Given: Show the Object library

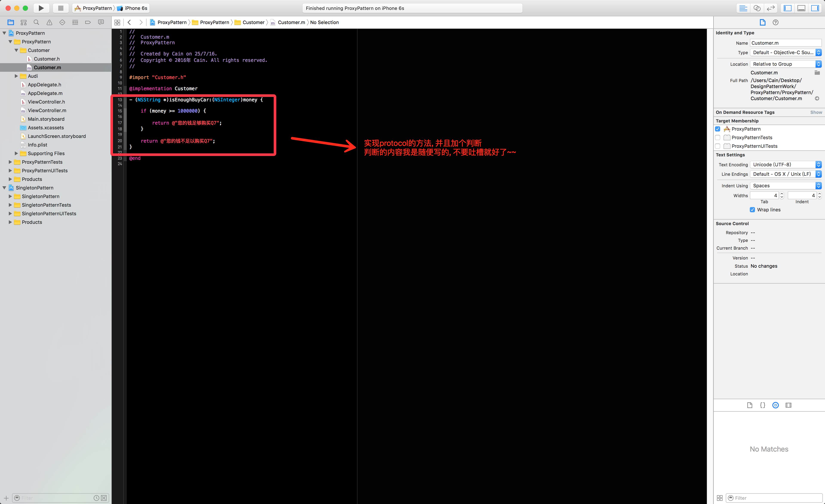Looking at the screenshot, I should 775,405.
